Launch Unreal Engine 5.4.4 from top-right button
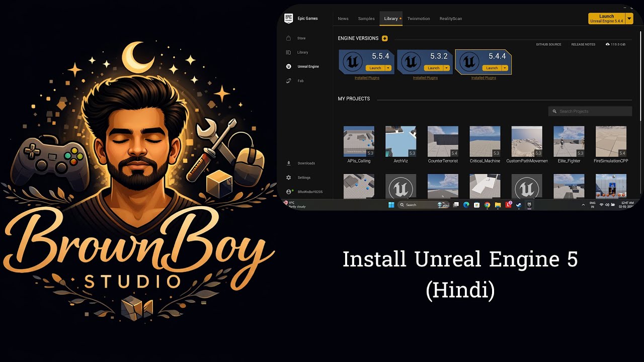Image resolution: width=644 pixels, height=362 pixels. click(607, 19)
